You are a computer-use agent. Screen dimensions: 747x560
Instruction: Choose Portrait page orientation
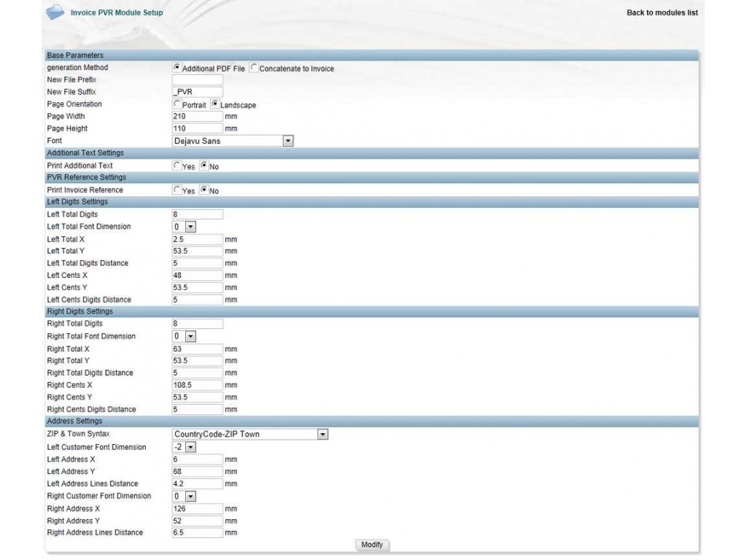[177, 104]
